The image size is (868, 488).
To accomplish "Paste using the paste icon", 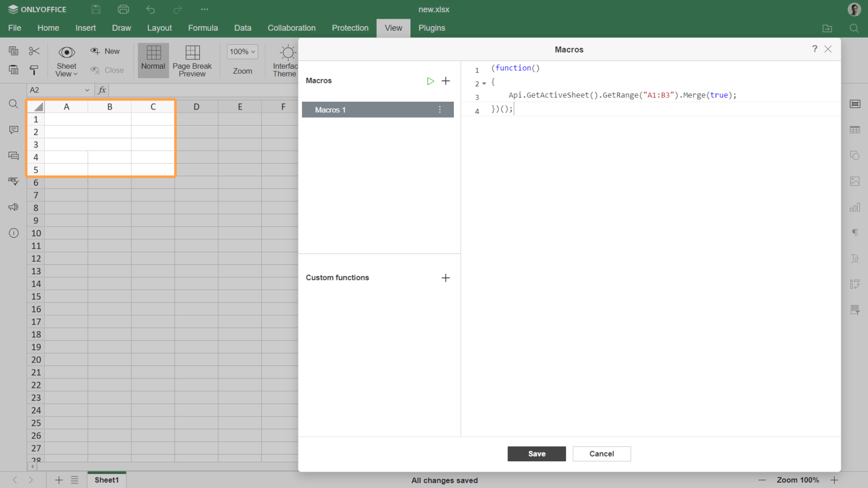I will (14, 69).
